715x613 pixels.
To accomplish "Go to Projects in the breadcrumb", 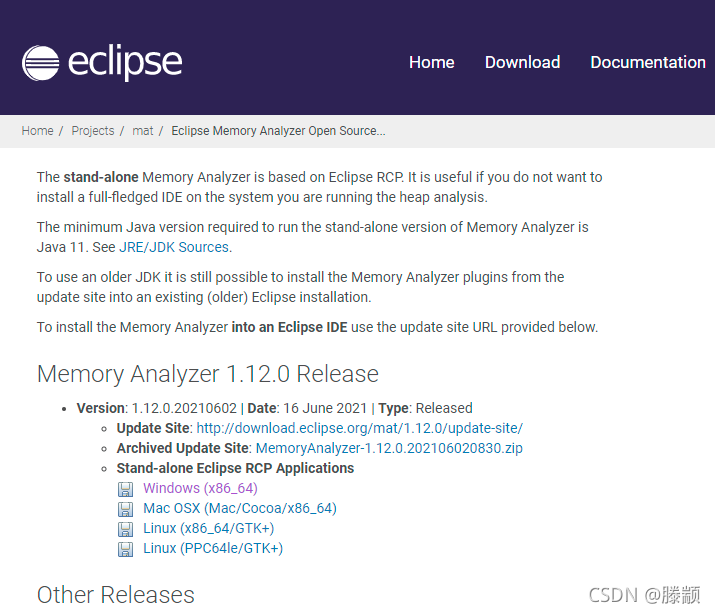I will click(93, 131).
